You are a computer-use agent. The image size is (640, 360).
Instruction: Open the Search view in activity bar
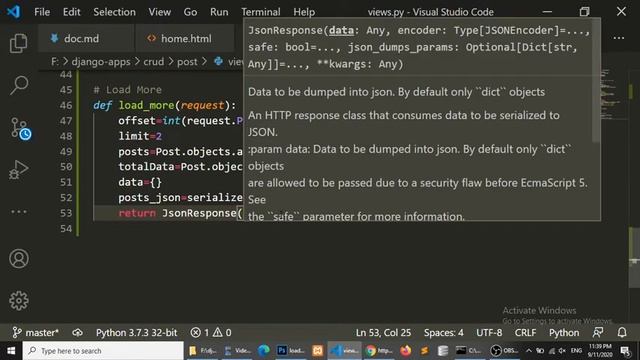[19, 85]
